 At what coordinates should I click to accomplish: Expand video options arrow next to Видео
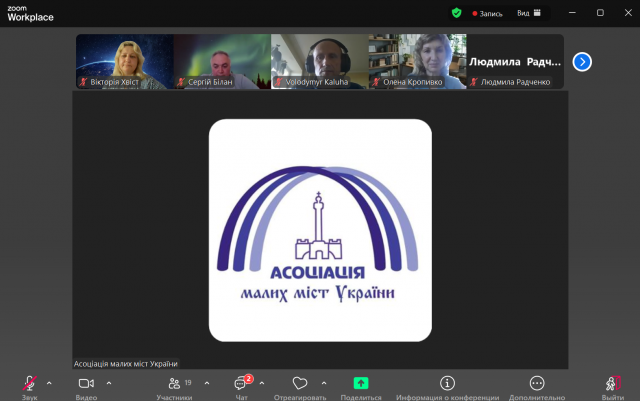(x=109, y=383)
